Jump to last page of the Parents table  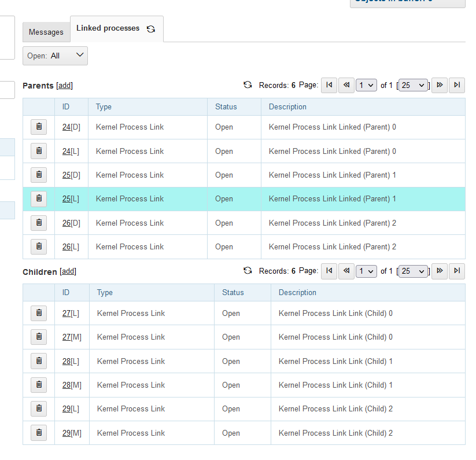pos(457,84)
